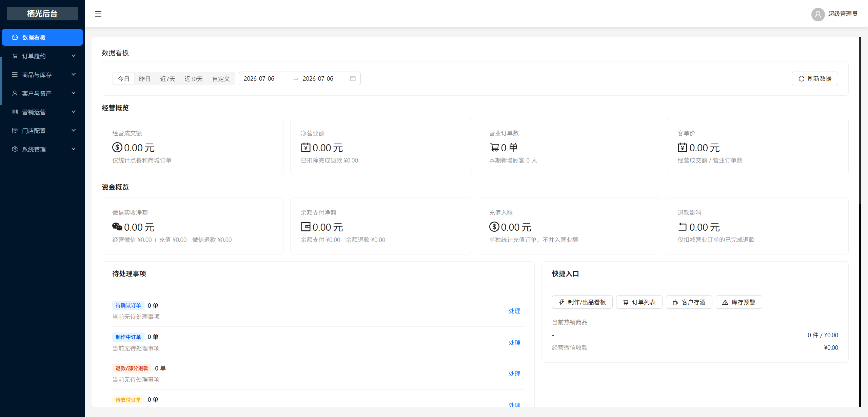This screenshot has height=417, width=868.
Task: Click the warning icon on 库存预警 shortcut
Action: coord(725,302)
